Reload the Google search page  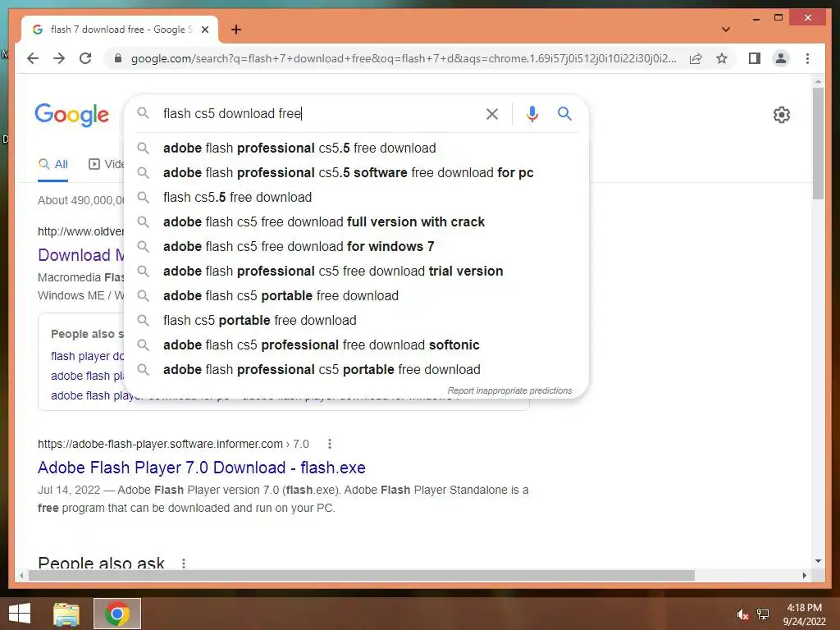coord(85,58)
